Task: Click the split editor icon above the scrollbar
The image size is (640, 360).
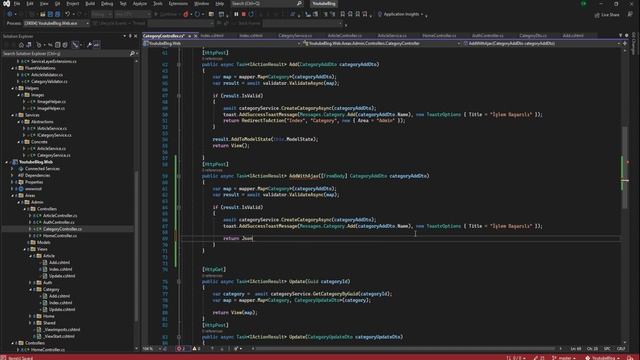Action: [624, 43]
